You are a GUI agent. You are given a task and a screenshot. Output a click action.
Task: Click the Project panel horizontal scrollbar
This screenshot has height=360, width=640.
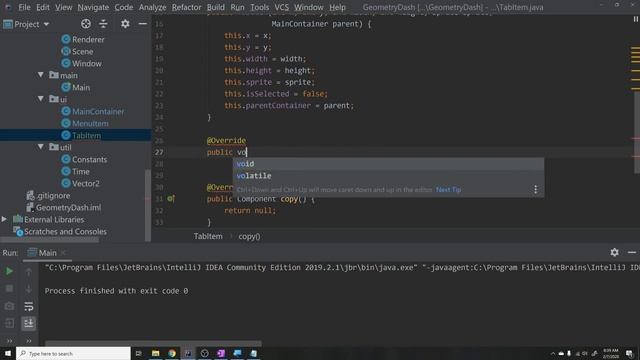50,240
